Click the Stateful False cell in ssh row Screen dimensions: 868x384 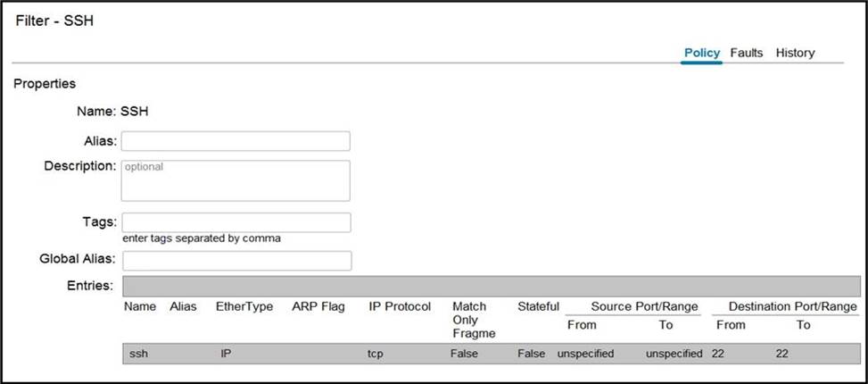point(532,354)
